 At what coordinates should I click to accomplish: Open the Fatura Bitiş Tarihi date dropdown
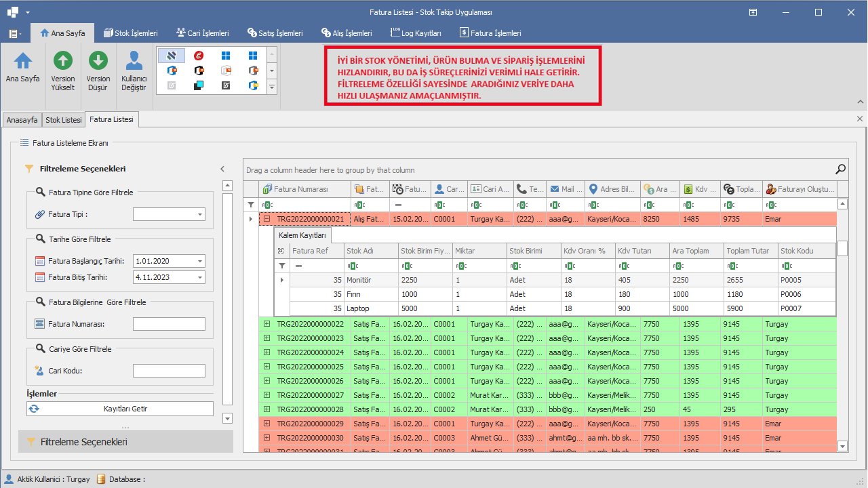[200, 277]
